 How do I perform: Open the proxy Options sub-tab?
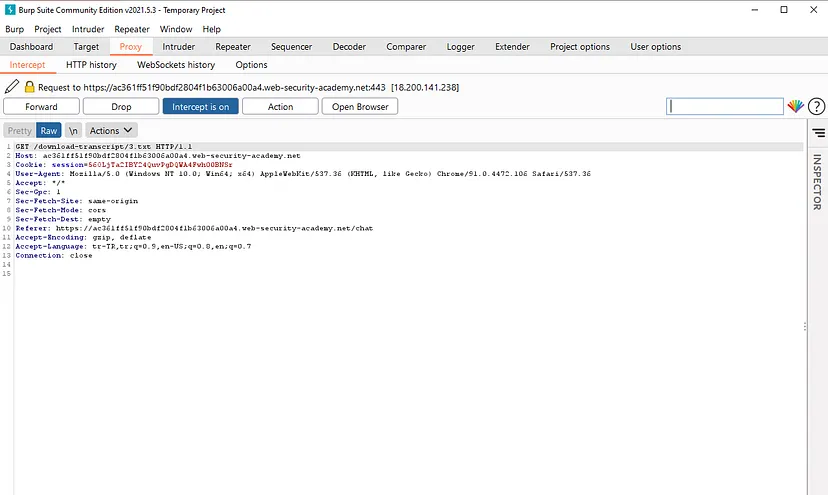(x=251, y=64)
